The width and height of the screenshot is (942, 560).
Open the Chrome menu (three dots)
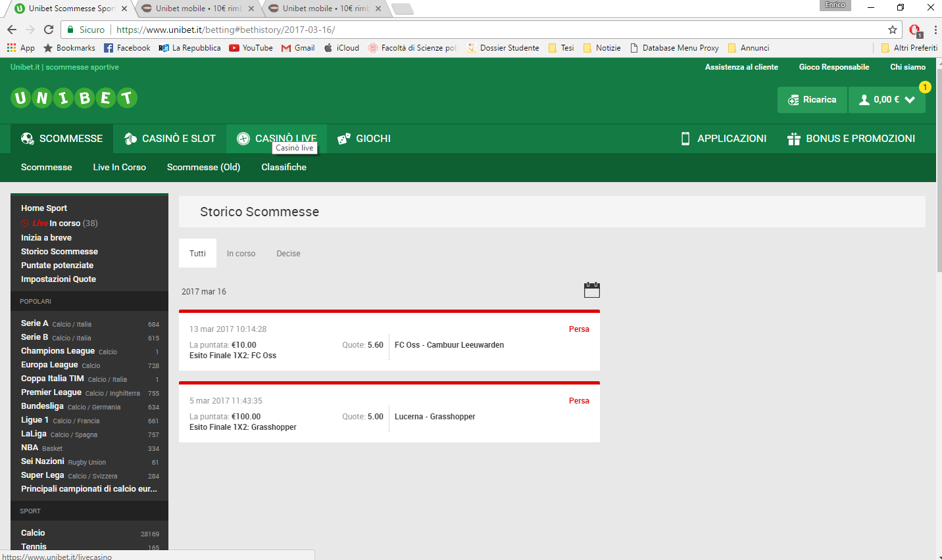coord(935,30)
